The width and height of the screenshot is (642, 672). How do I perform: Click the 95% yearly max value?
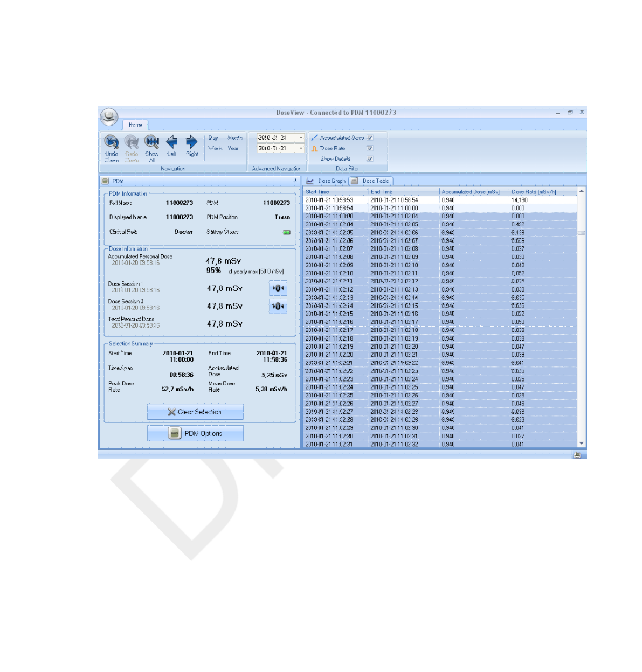click(213, 271)
